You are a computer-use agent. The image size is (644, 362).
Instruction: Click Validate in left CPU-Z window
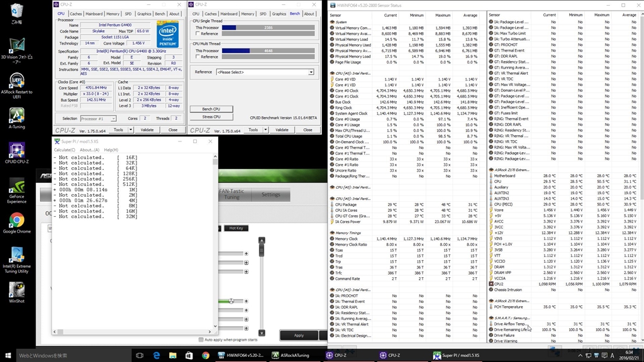[x=147, y=129]
